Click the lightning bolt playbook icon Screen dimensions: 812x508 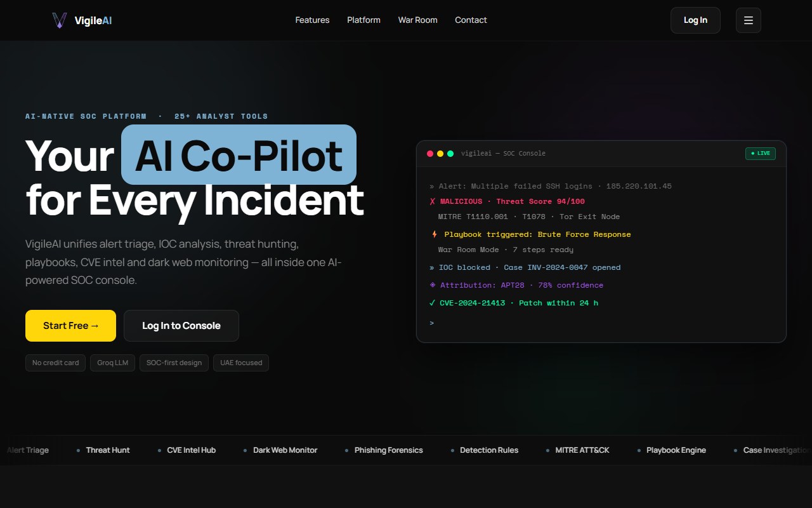pyautogui.click(x=435, y=234)
